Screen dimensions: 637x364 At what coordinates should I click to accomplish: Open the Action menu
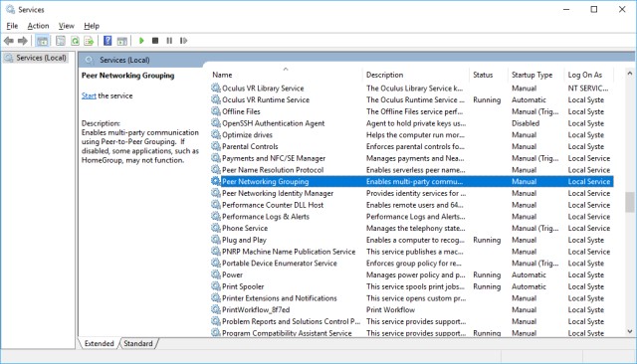click(38, 26)
